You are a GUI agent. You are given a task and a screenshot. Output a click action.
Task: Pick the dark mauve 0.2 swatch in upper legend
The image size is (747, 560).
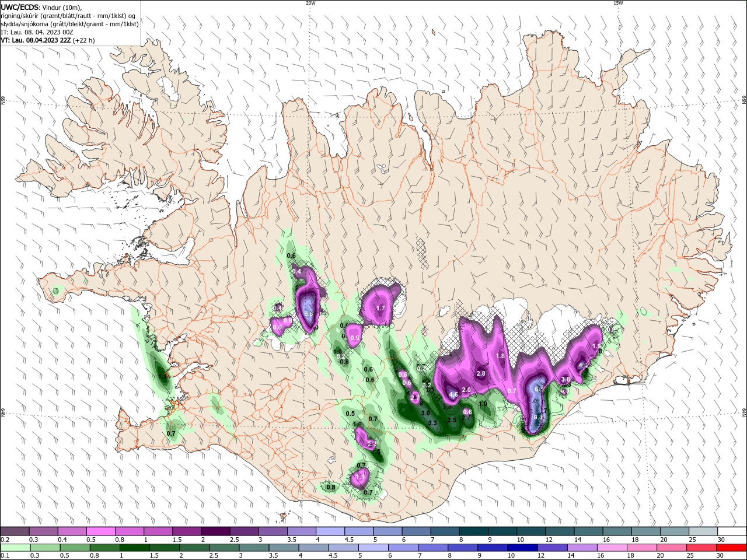pos(15,531)
